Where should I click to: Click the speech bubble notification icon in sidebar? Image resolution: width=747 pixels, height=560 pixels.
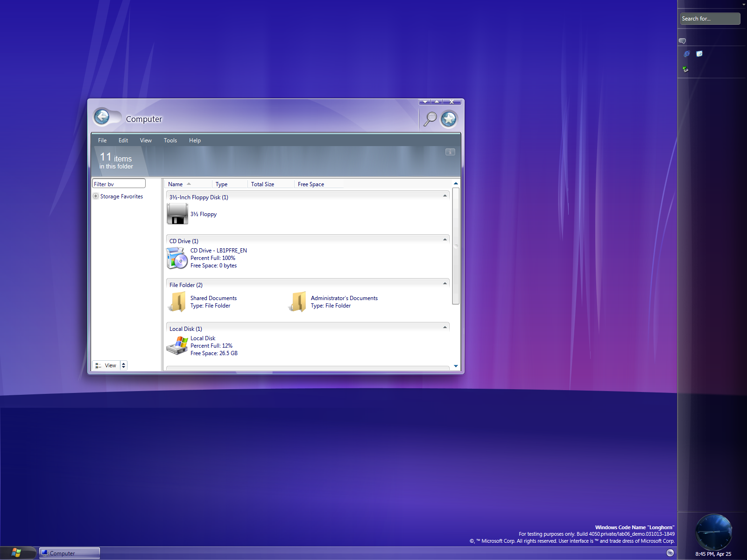pos(683,41)
